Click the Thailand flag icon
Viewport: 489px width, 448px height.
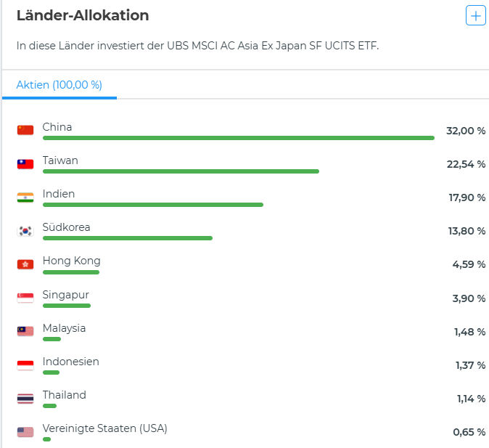(25, 398)
